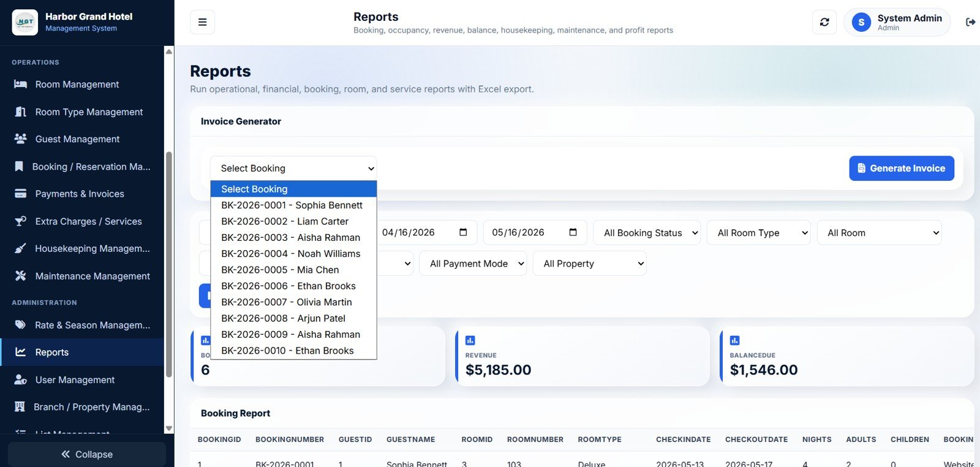Click the Extra Charges / Services icon
The image size is (980, 467).
click(x=20, y=221)
